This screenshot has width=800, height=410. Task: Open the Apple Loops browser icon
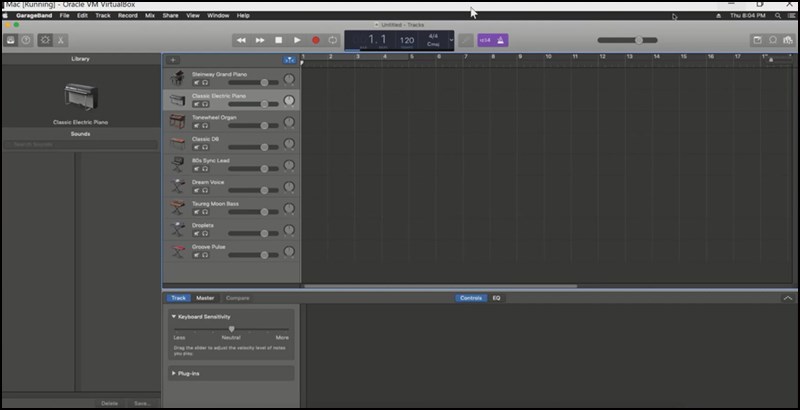click(x=773, y=40)
